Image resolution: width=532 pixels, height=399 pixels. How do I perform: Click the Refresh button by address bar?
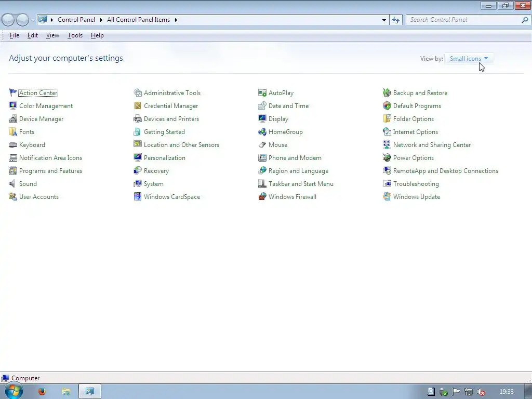[396, 20]
